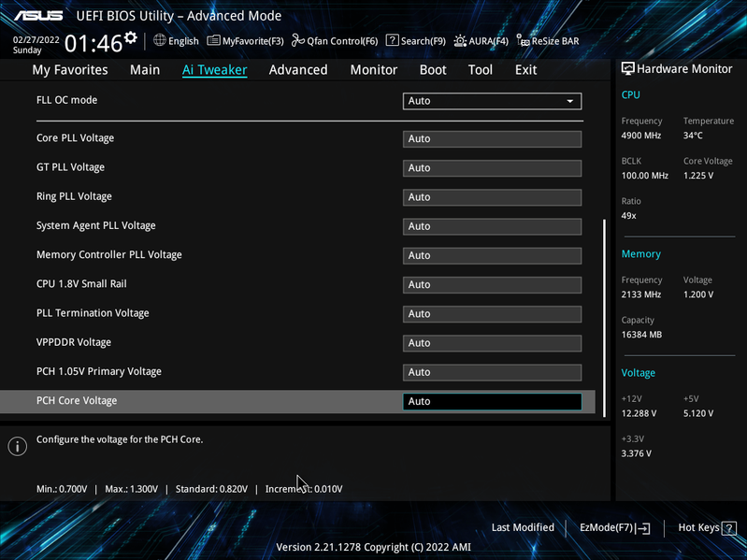Image resolution: width=747 pixels, height=560 pixels.
Task: Click the 12.288 V reading
Action: point(639,413)
